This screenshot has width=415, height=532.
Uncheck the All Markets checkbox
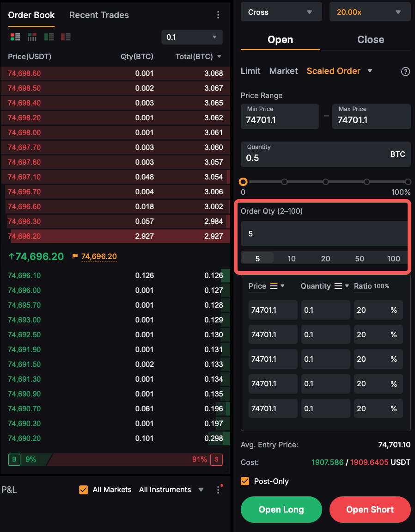(x=84, y=489)
